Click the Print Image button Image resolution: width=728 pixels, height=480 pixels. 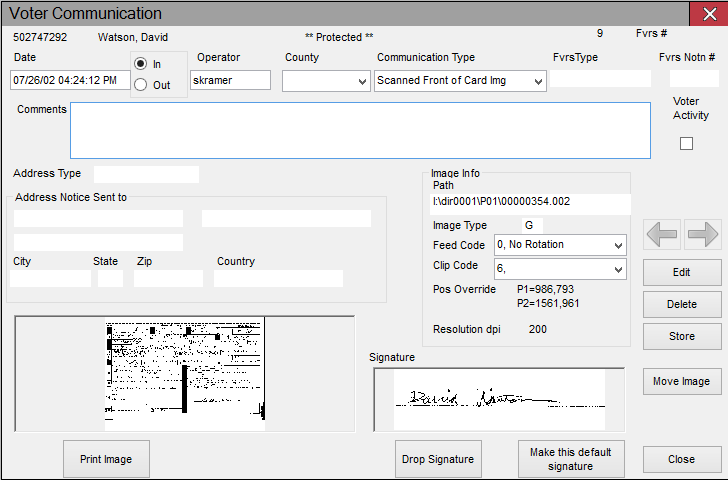[106, 459]
